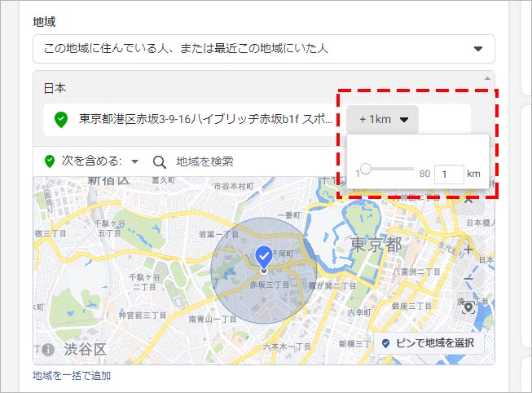Viewport: 532px width, 393px height.
Task: Click the blue location pin on the map
Action: click(264, 255)
